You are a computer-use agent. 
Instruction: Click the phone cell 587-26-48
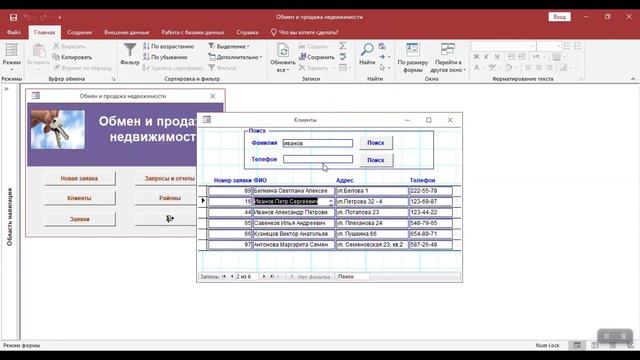tap(431, 245)
